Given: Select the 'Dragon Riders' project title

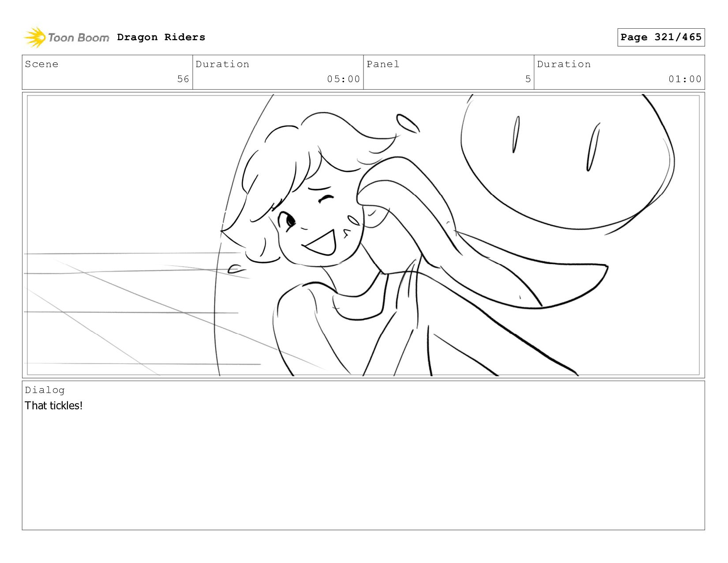Looking at the screenshot, I should pyautogui.click(x=161, y=37).
